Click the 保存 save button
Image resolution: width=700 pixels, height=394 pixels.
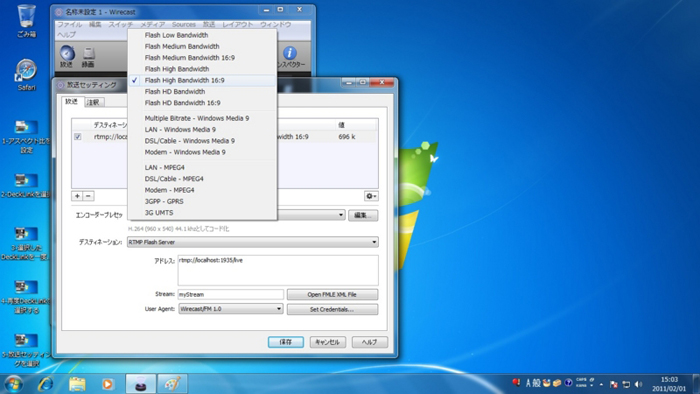click(x=286, y=342)
